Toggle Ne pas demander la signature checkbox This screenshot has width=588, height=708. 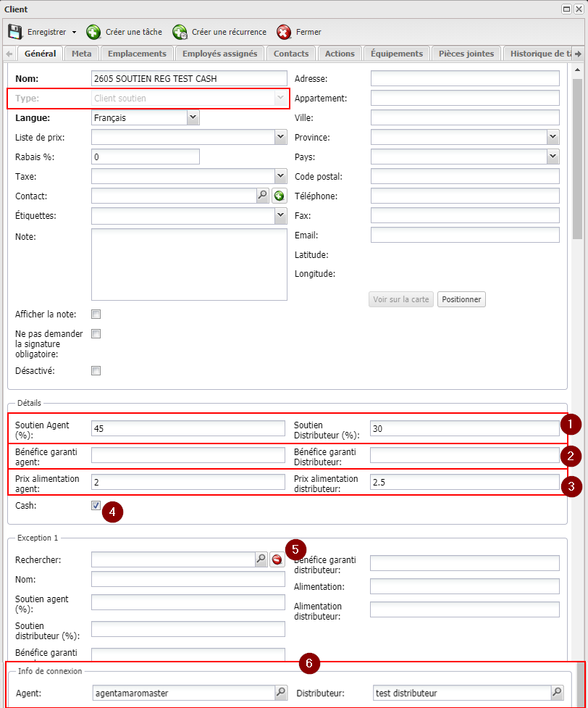96,333
